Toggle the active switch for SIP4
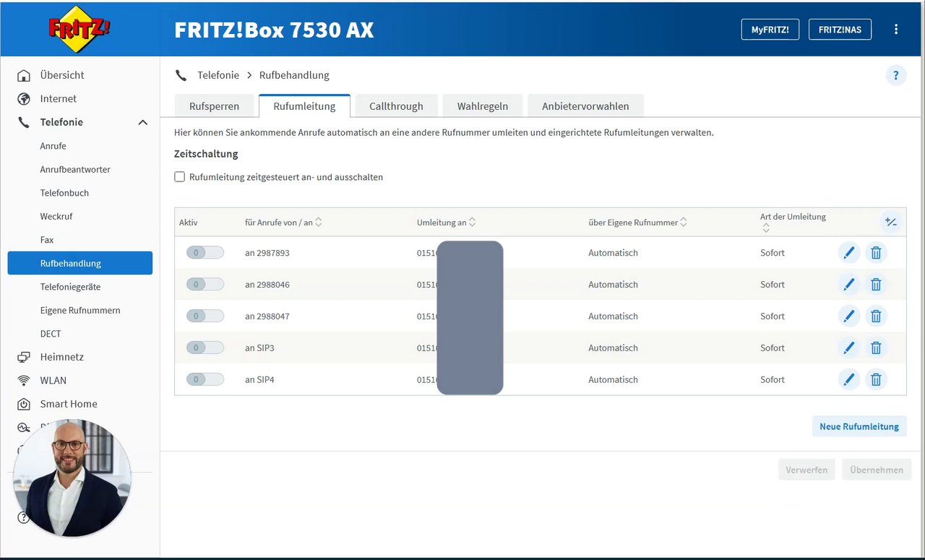The image size is (925, 560). coord(205,379)
